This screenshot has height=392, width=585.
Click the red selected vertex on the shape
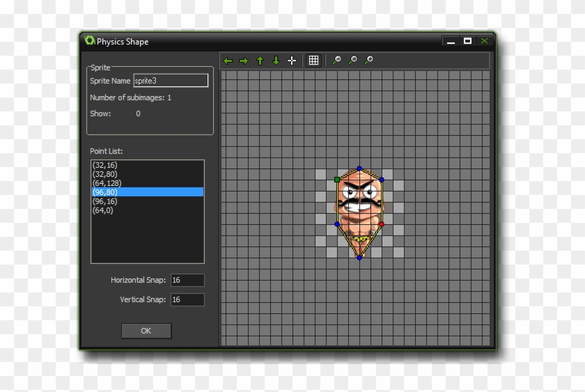tap(382, 224)
